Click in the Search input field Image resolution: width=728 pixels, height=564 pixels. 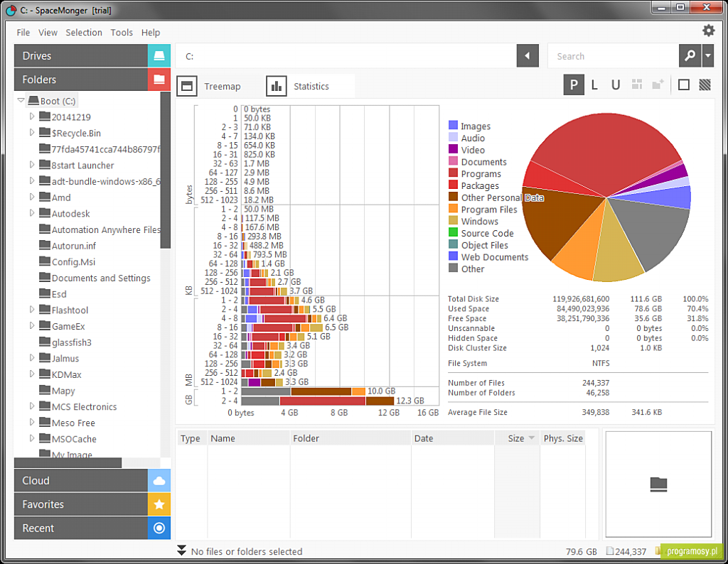click(x=613, y=56)
